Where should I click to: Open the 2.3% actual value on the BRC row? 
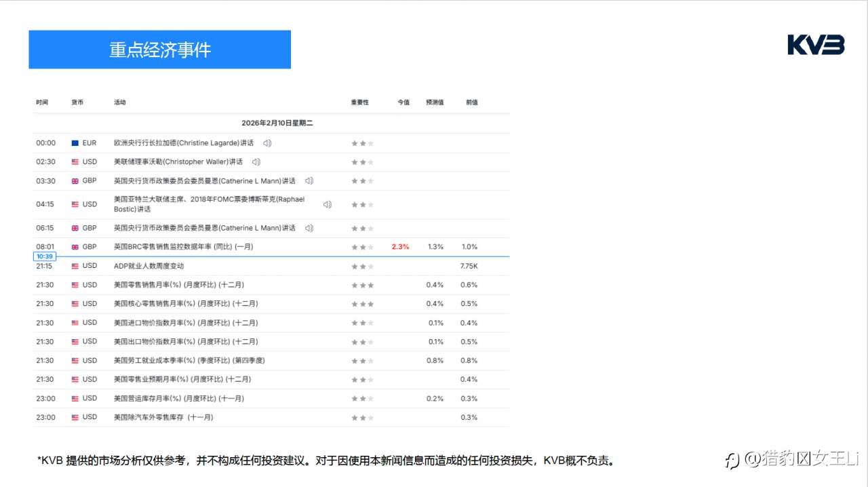tap(402, 246)
